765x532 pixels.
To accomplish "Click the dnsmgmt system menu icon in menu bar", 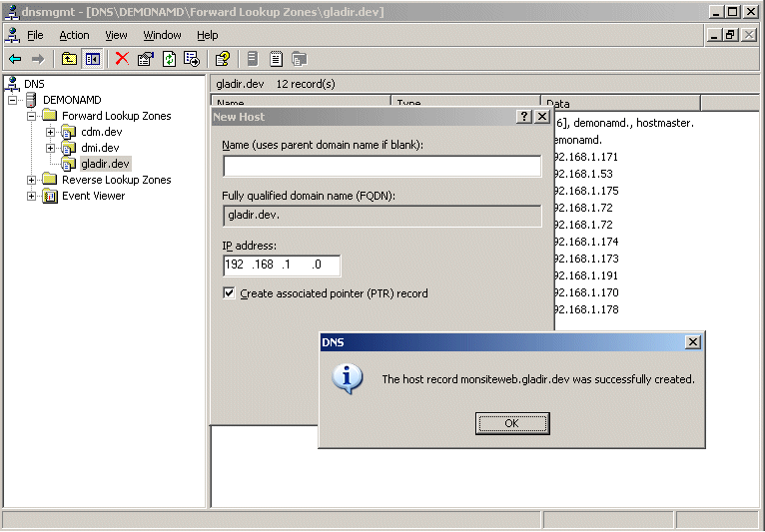I will (x=13, y=35).
